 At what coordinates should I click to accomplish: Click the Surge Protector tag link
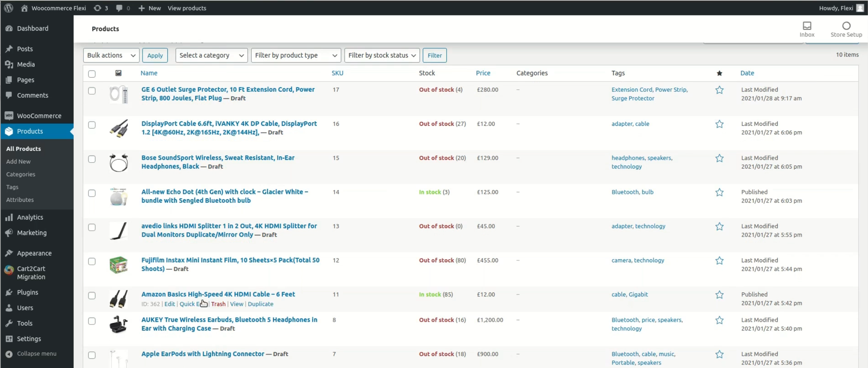(632, 99)
